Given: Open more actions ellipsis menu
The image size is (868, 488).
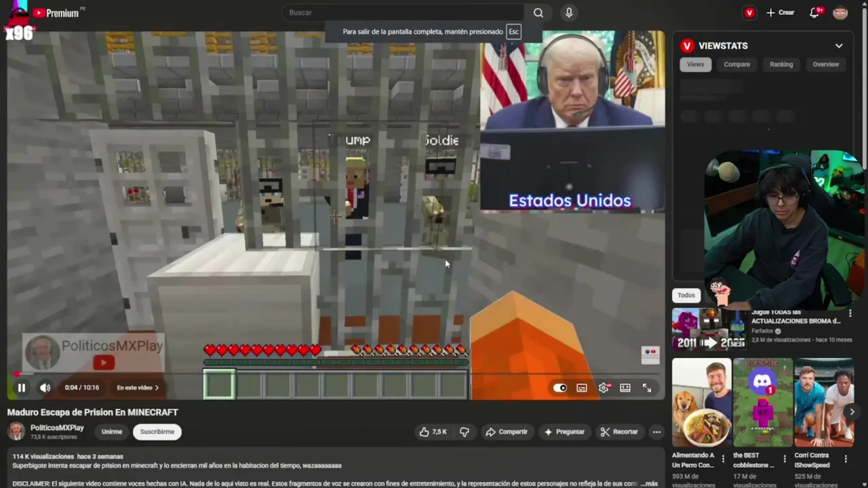Looking at the screenshot, I should pyautogui.click(x=656, y=432).
